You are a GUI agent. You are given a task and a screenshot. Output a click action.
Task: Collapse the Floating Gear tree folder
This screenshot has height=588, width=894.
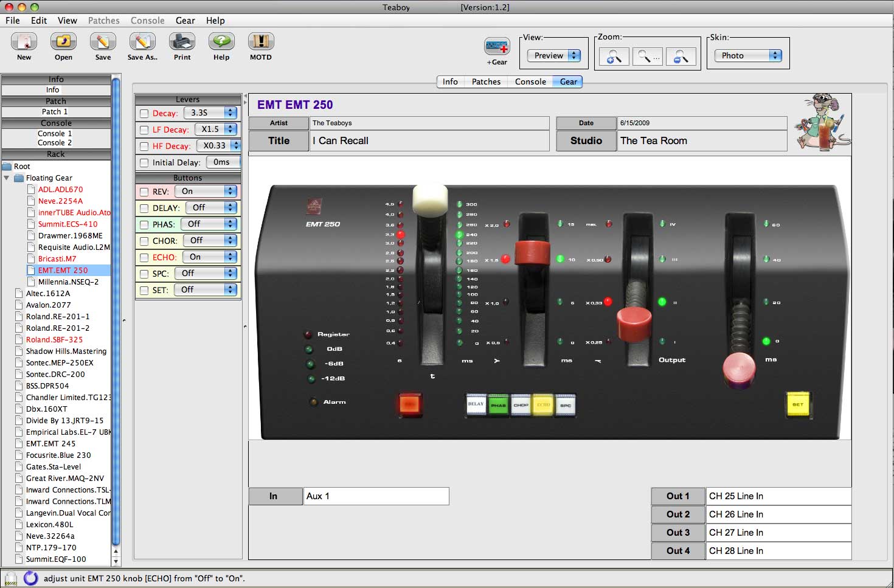click(x=7, y=178)
